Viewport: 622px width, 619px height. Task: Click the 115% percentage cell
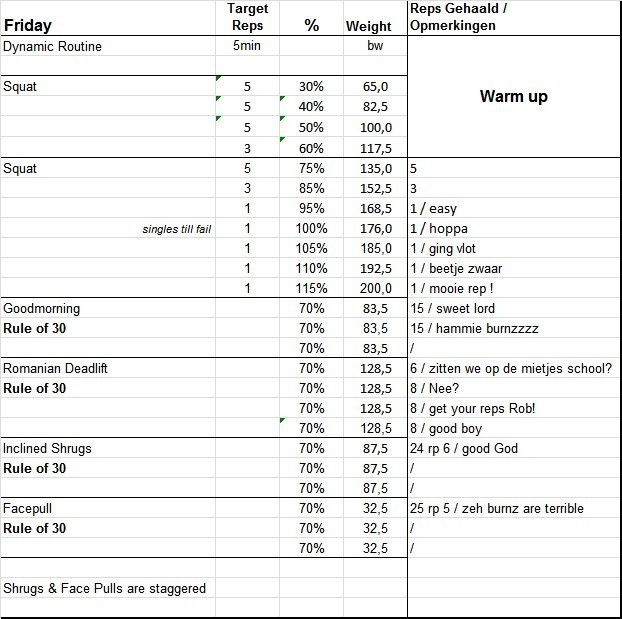click(312, 289)
